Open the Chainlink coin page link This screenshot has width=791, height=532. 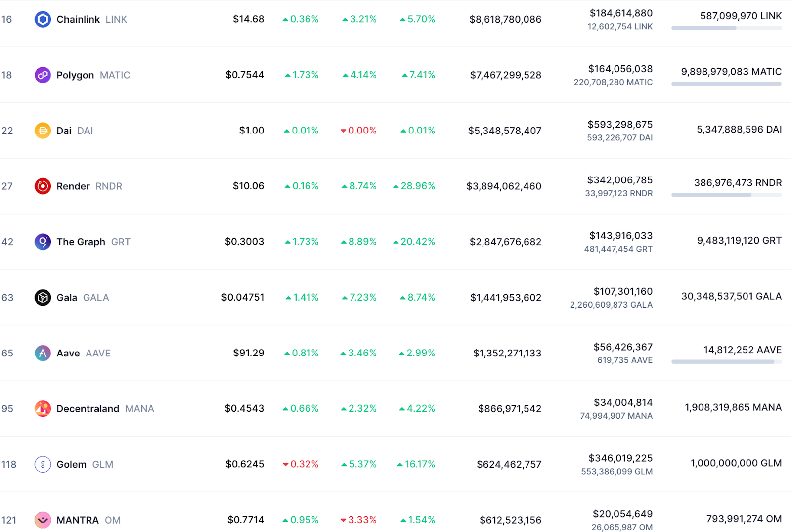pos(78,19)
